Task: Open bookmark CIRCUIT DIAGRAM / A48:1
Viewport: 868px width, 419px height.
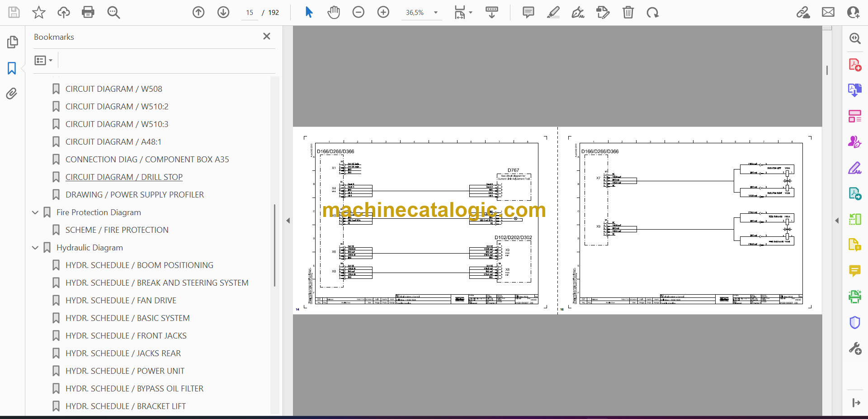Action: pos(113,142)
